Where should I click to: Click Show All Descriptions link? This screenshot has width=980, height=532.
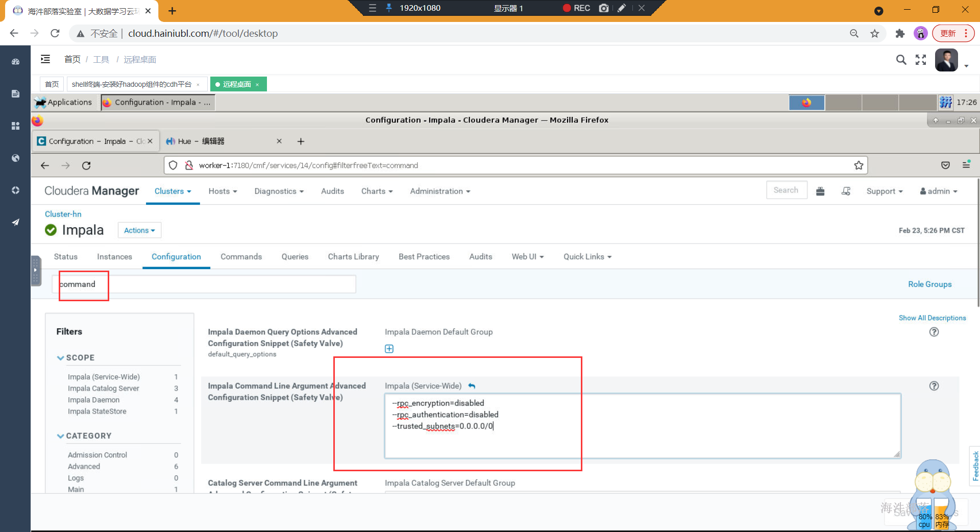click(932, 318)
